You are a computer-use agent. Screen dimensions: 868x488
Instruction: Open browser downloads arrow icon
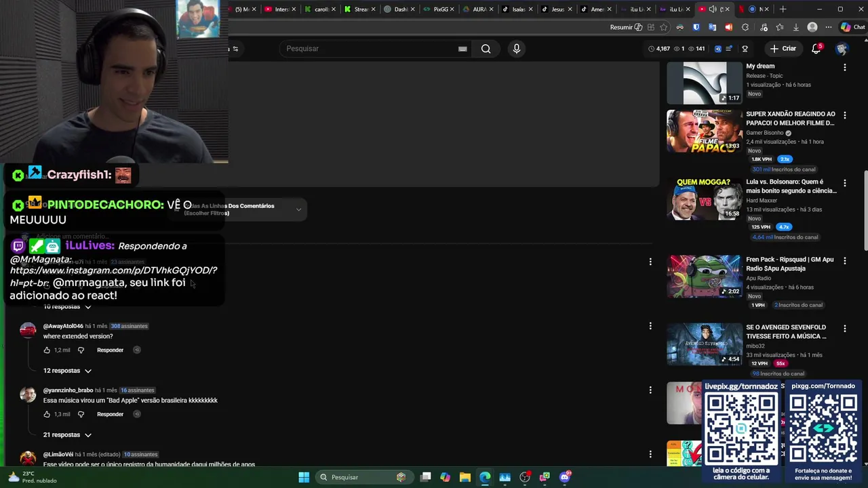point(795,27)
